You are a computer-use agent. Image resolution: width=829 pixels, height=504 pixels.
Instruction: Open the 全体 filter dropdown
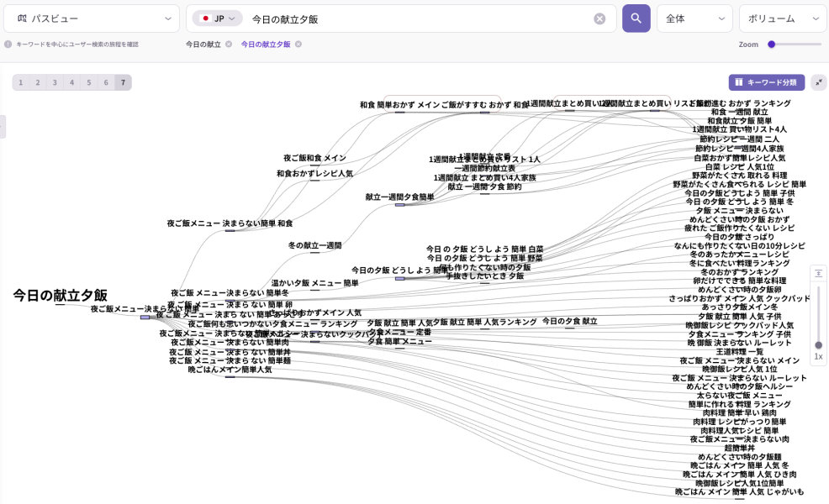pos(694,18)
